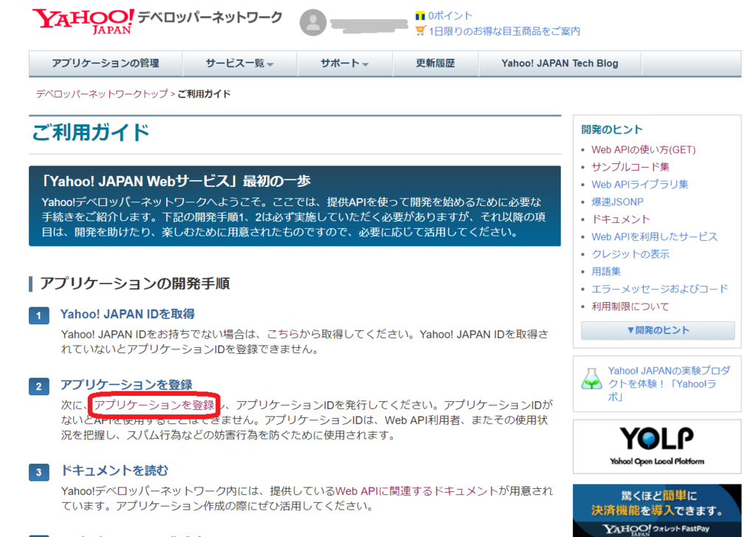Select アプリケーションの管理 in the navigation bar
This screenshot has height=537, width=756.
click(105, 64)
